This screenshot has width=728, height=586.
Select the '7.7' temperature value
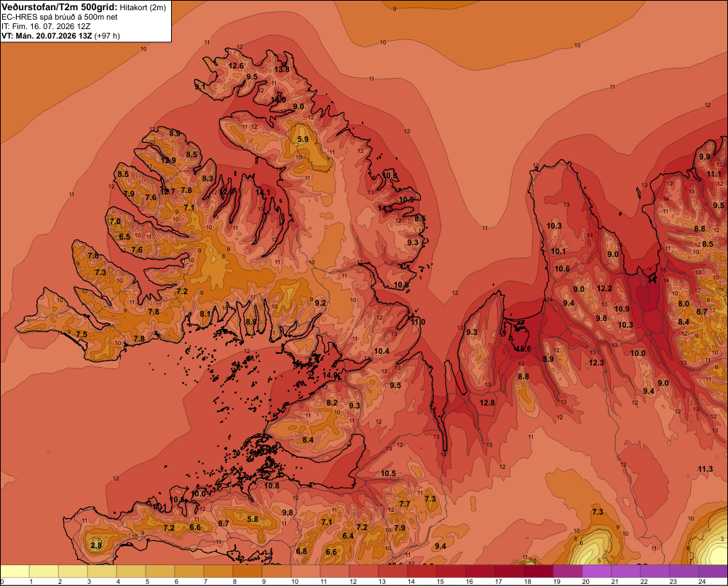(404, 504)
